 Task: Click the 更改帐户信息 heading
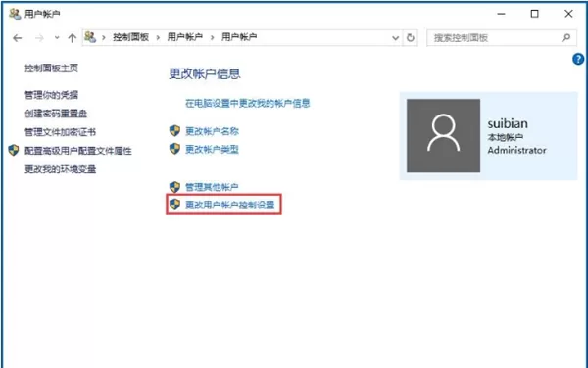click(205, 73)
